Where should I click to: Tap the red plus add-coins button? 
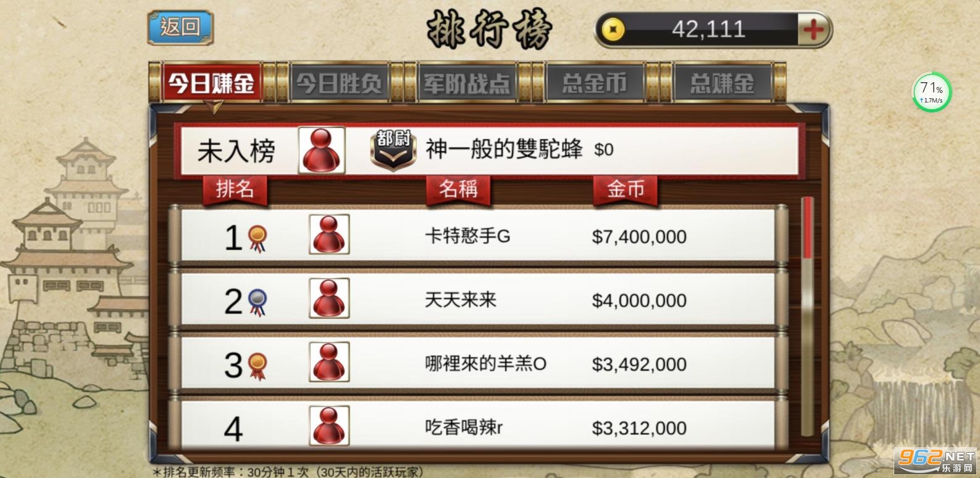813,30
